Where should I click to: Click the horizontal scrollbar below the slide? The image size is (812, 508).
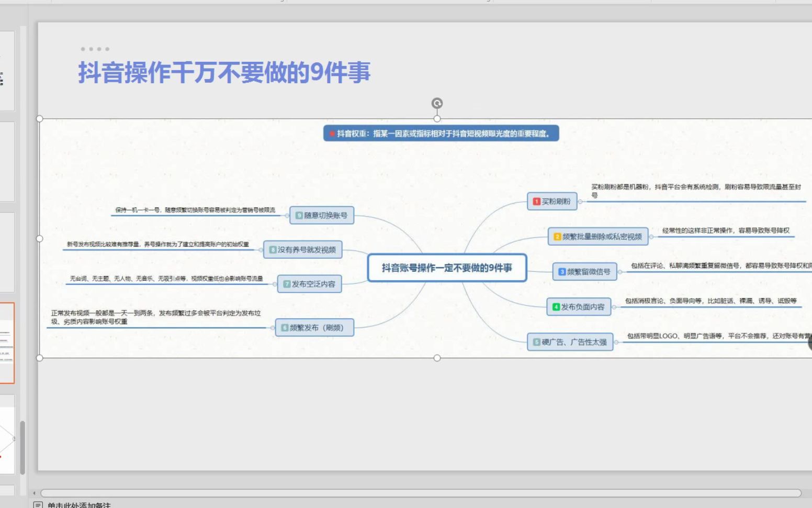click(421, 493)
